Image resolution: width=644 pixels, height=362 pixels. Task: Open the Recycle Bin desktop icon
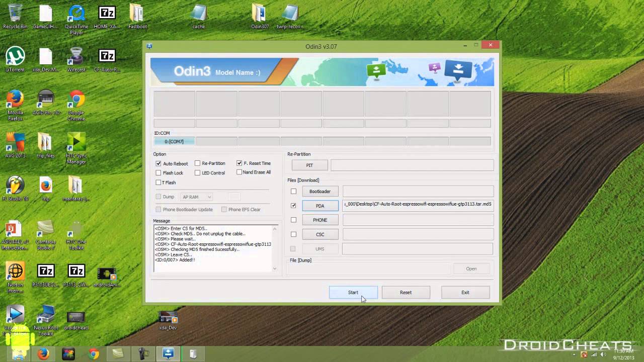[x=15, y=17]
